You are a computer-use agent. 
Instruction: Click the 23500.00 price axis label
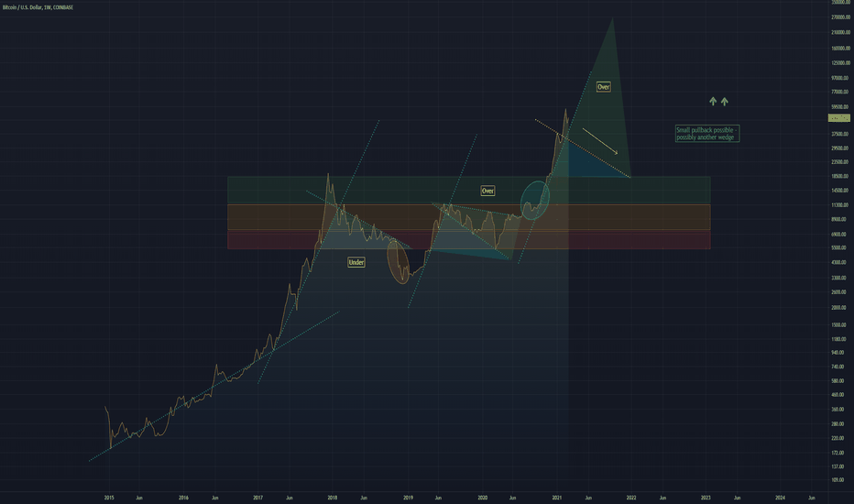coord(840,162)
